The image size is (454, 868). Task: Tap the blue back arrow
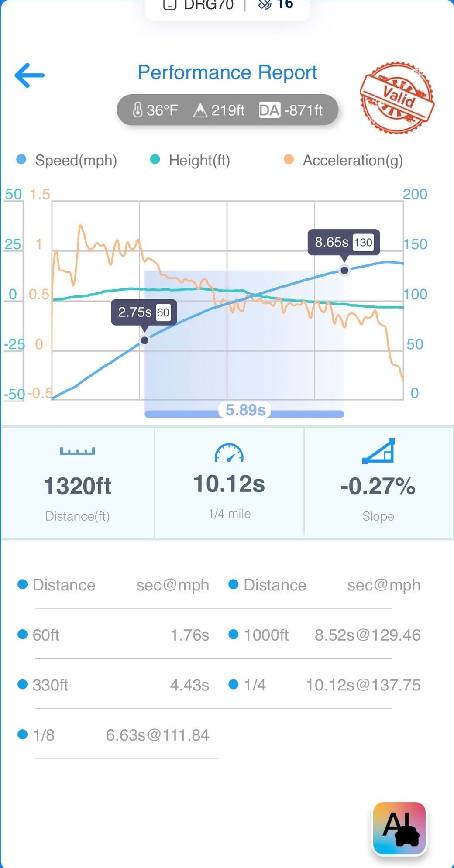pos(30,75)
